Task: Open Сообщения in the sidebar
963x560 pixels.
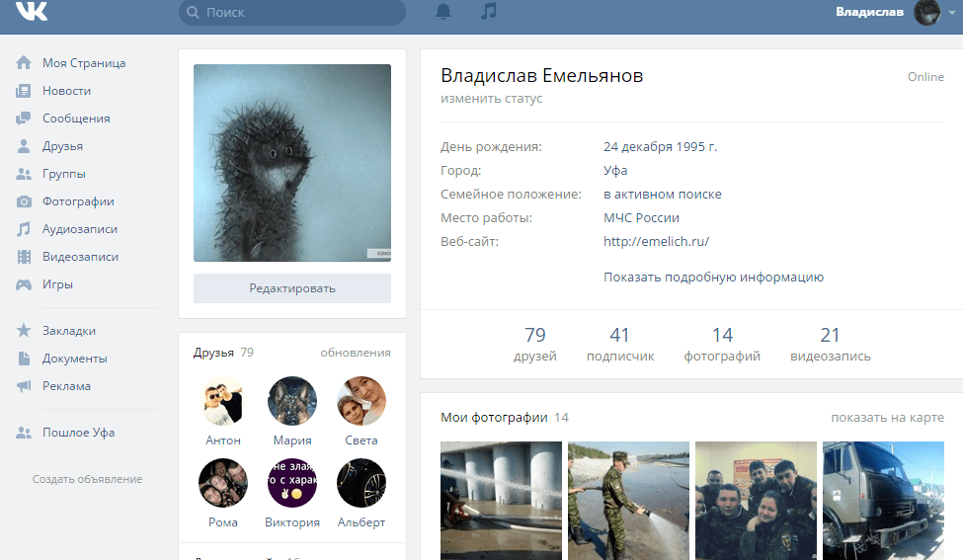Action: point(76,119)
